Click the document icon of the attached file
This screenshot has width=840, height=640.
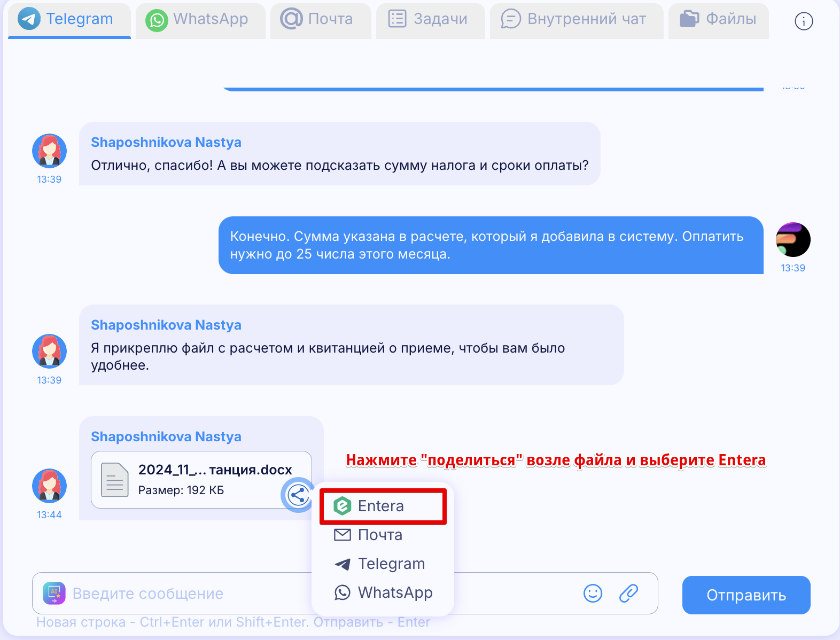[x=115, y=480]
